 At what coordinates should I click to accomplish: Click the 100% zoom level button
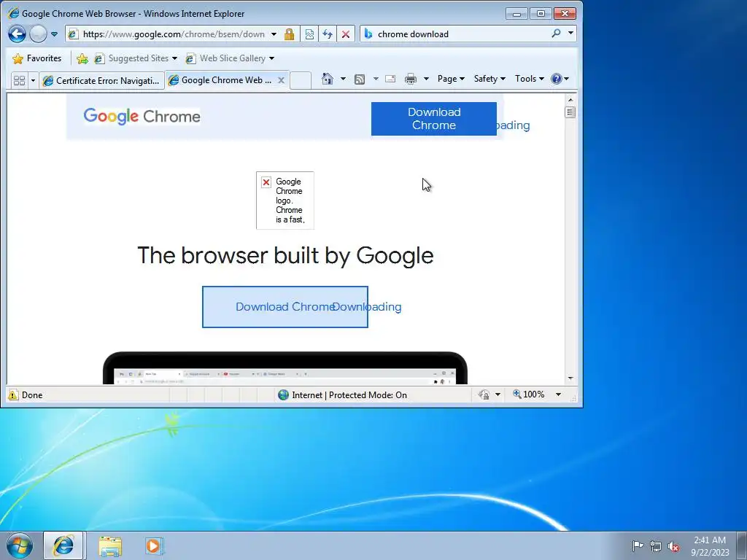pyautogui.click(x=528, y=394)
